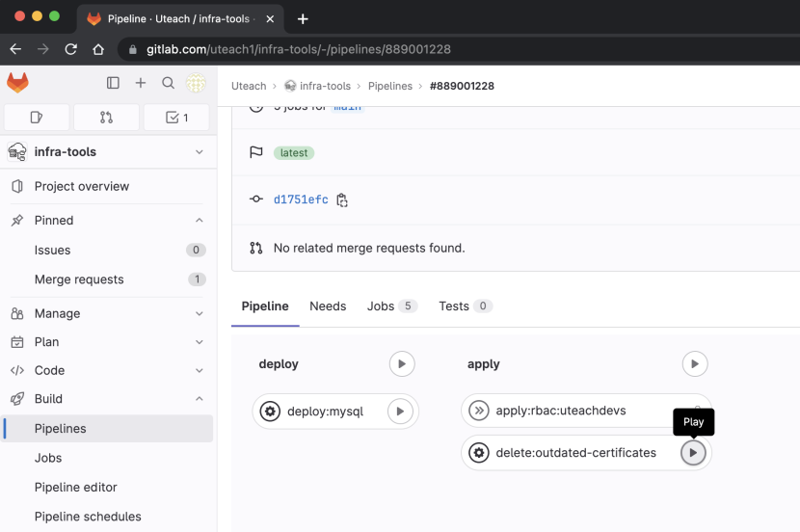Image resolution: width=800 pixels, height=532 pixels.
Task: Open the to-do list with count 1
Action: coord(176,118)
